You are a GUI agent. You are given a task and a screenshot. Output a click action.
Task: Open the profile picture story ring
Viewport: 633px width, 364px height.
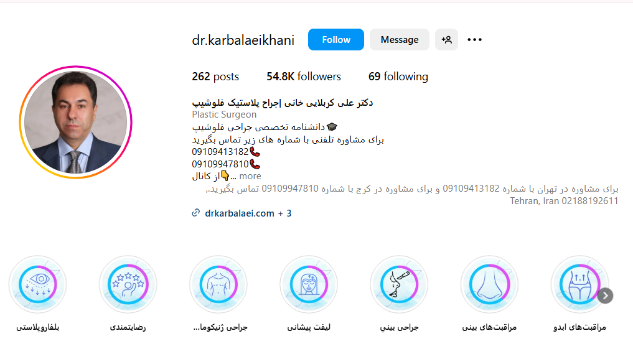coord(75,122)
